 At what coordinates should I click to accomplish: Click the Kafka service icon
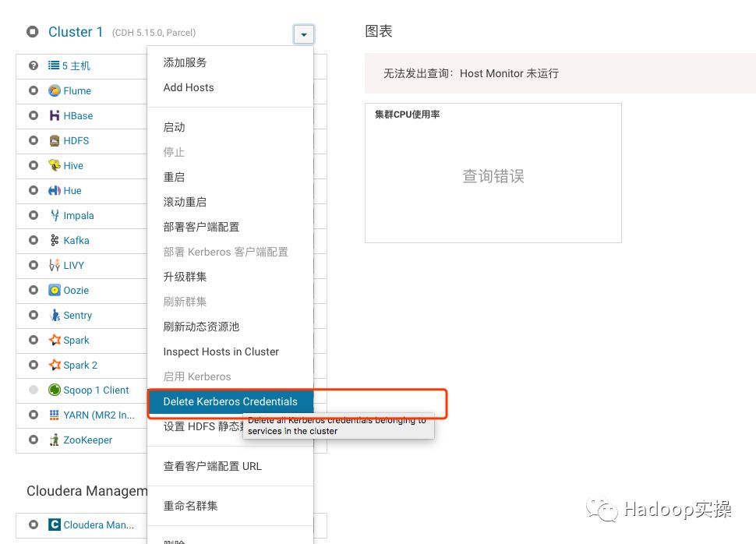(55, 240)
